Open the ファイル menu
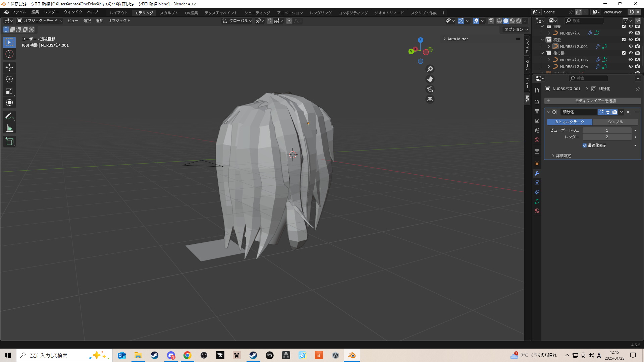 point(19,12)
